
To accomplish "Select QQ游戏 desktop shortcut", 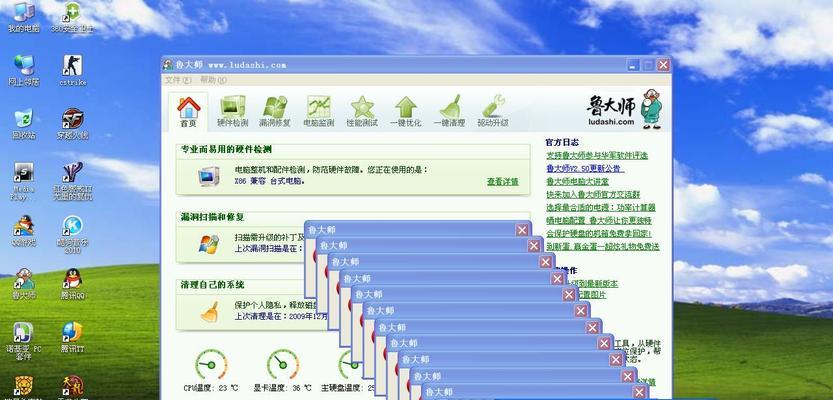I will click(23, 231).
